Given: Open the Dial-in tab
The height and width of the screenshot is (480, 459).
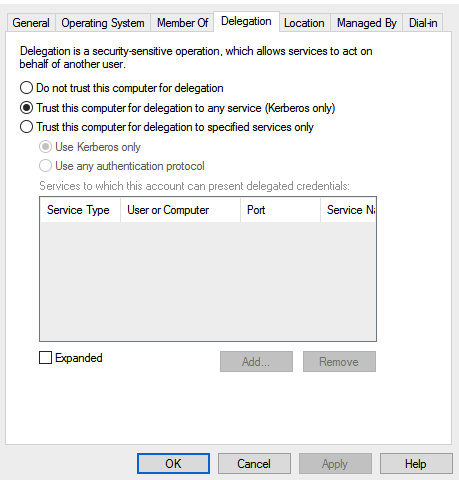Looking at the screenshot, I should click(423, 23).
